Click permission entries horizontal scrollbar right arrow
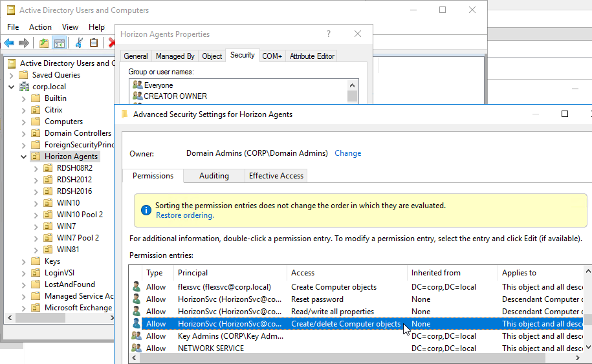 coord(577,358)
